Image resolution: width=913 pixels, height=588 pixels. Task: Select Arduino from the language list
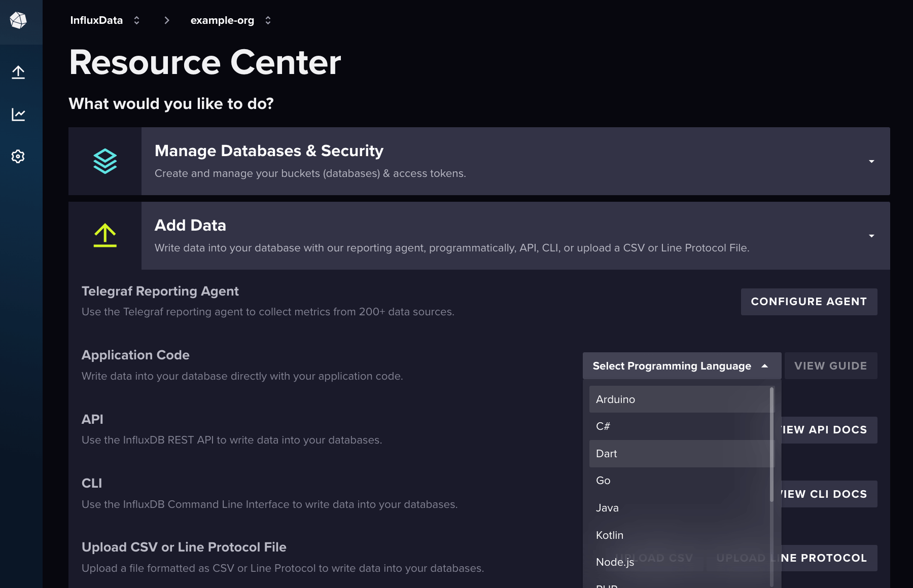tap(680, 399)
